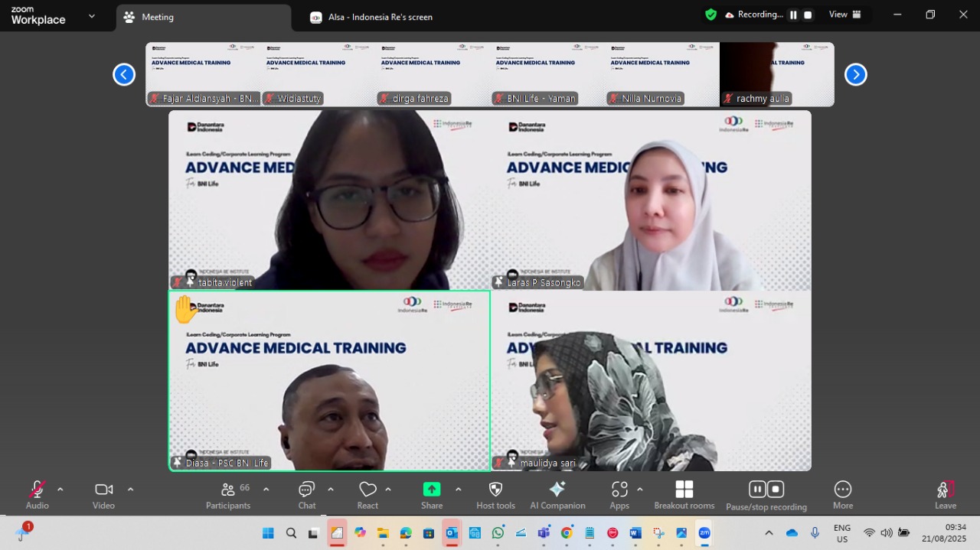Image resolution: width=980 pixels, height=550 pixels.
Task: Open the Participants panel
Action: pos(227,495)
